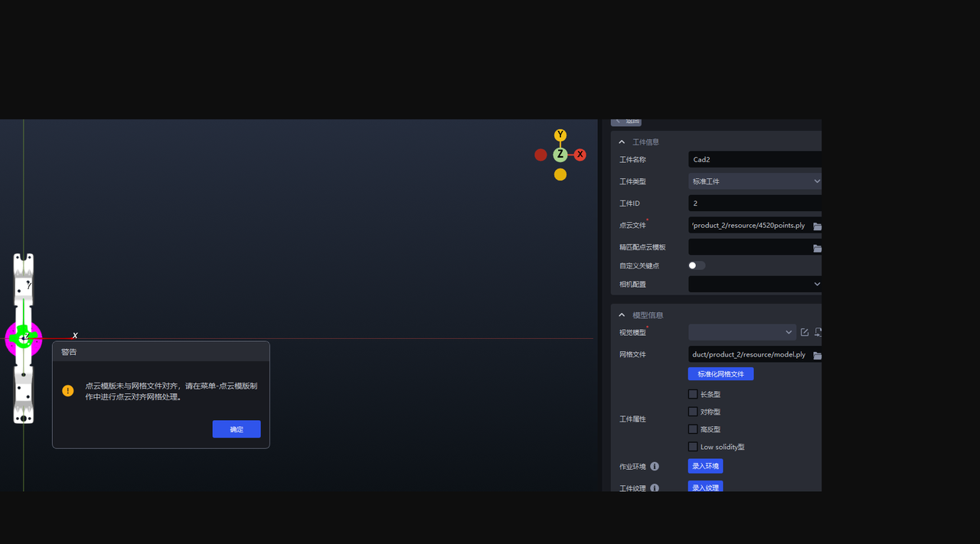Screen dimensions: 980x544
Task: Open the 相机配置 dropdown
Action: [x=754, y=284]
